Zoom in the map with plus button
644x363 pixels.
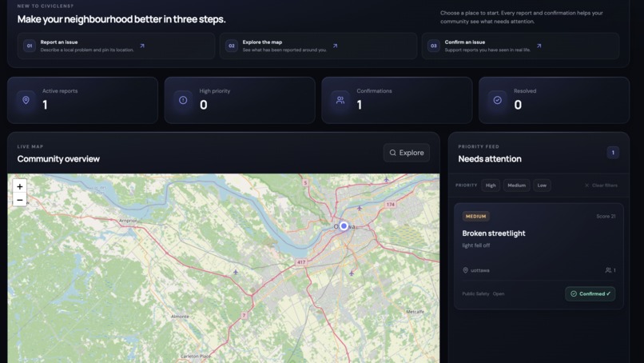pos(20,186)
